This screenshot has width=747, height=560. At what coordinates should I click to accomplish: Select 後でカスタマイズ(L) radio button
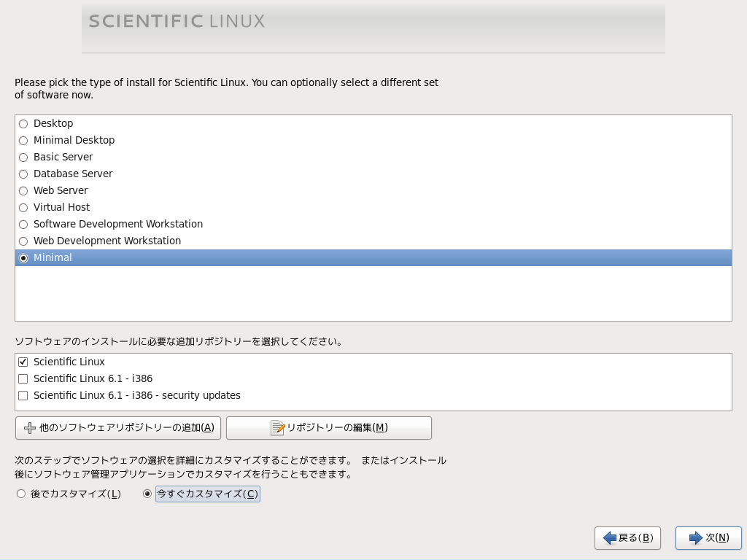21,494
